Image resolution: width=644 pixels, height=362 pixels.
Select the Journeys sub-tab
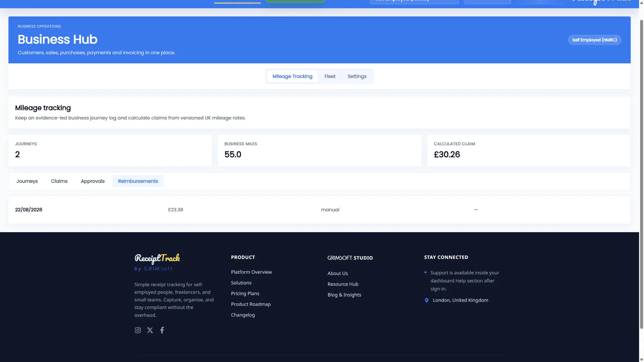click(27, 181)
